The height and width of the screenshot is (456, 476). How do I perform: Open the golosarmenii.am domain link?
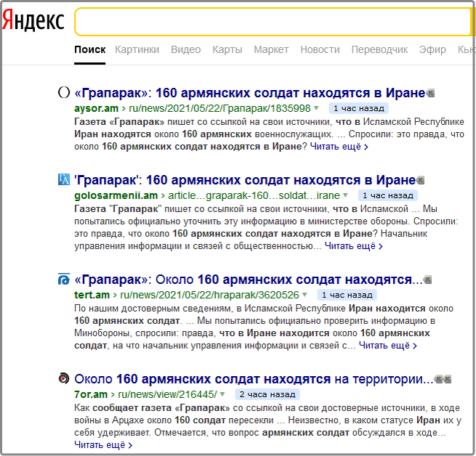pos(116,196)
